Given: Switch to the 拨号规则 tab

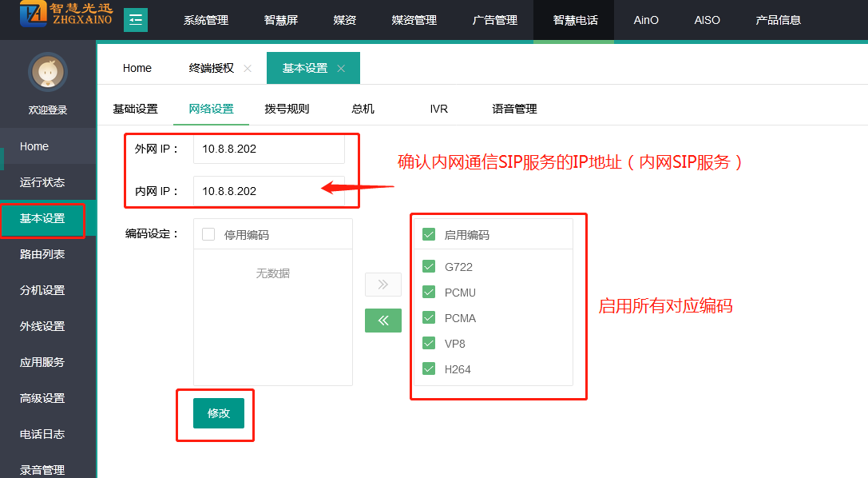Looking at the screenshot, I should [x=287, y=109].
